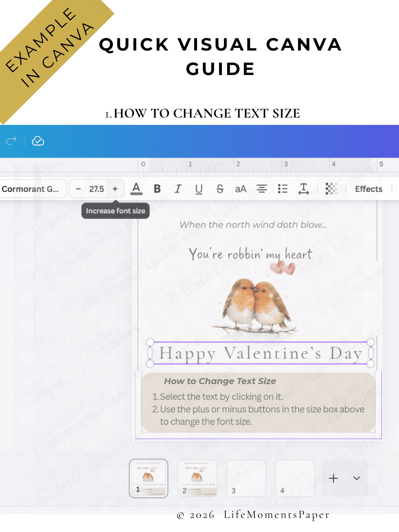
Task: Select page 3 thumbnail
Action: pyautogui.click(x=246, y=478)
